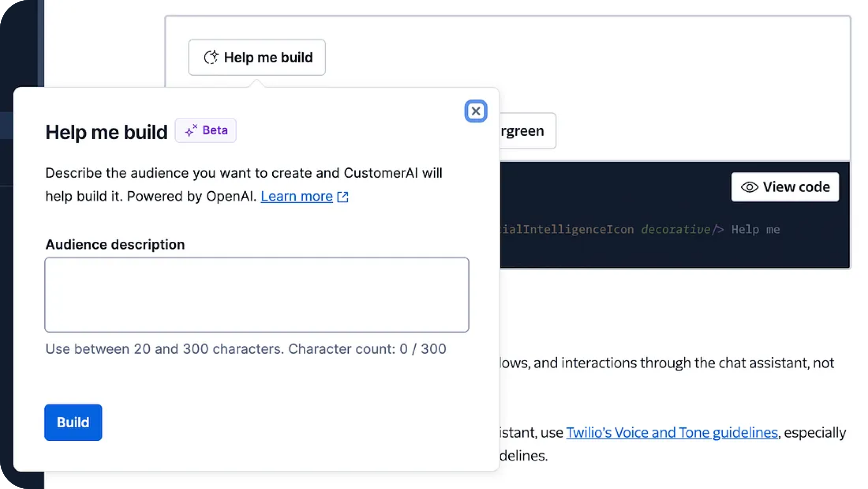Click the partially hidden 'rgreen' button

[x=527, y=131]
